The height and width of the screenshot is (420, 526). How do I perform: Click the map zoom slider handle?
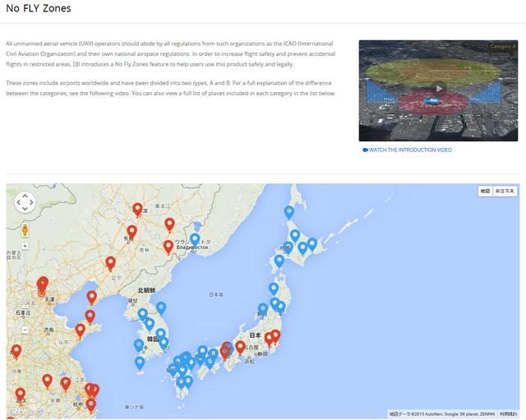(x=25, y=307)
